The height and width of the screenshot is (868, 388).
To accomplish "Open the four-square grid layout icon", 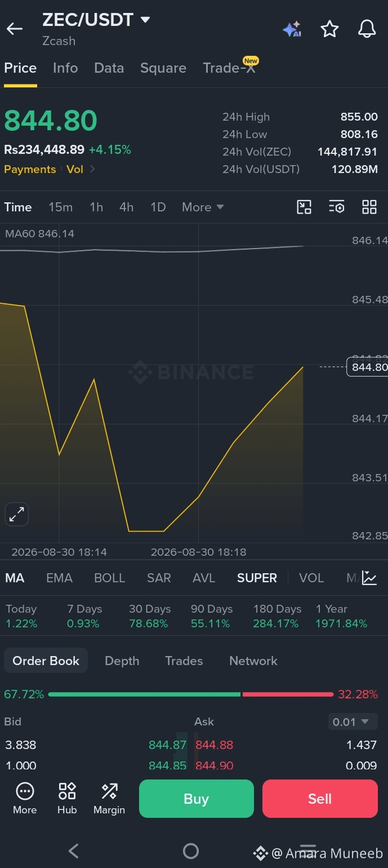I will tap(369, 207).
